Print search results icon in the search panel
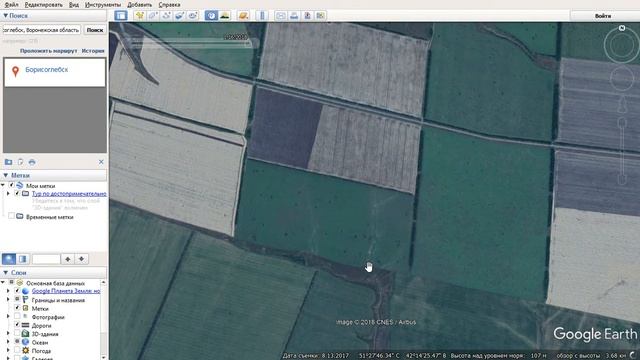 (32, 162)
